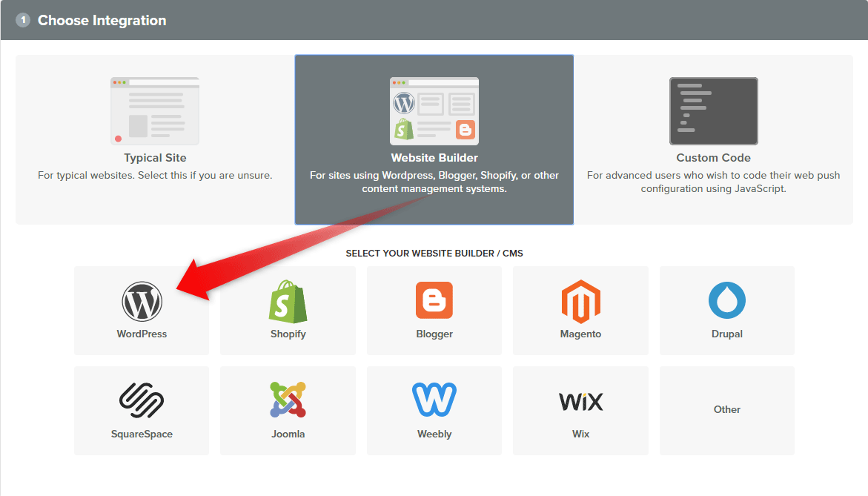Select the Custom Code integration card

click(x=713, y=139)
